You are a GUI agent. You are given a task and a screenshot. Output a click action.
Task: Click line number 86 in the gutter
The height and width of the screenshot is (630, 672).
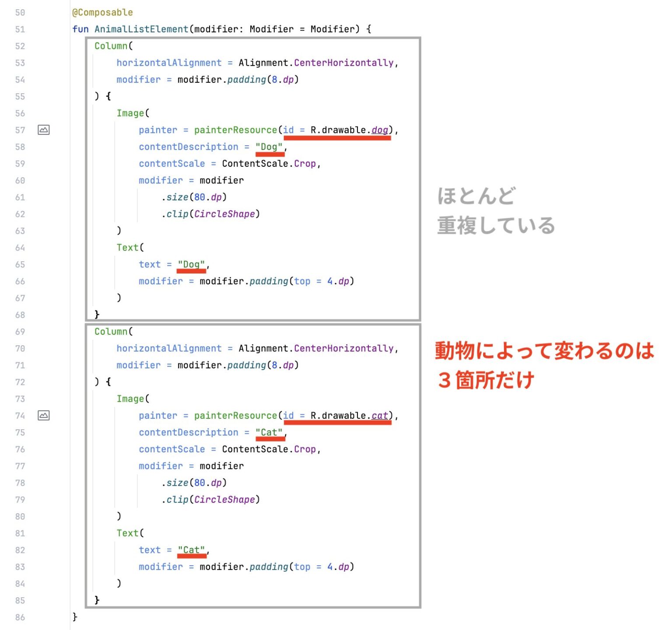pyautogui.click(x=20, y=617)
